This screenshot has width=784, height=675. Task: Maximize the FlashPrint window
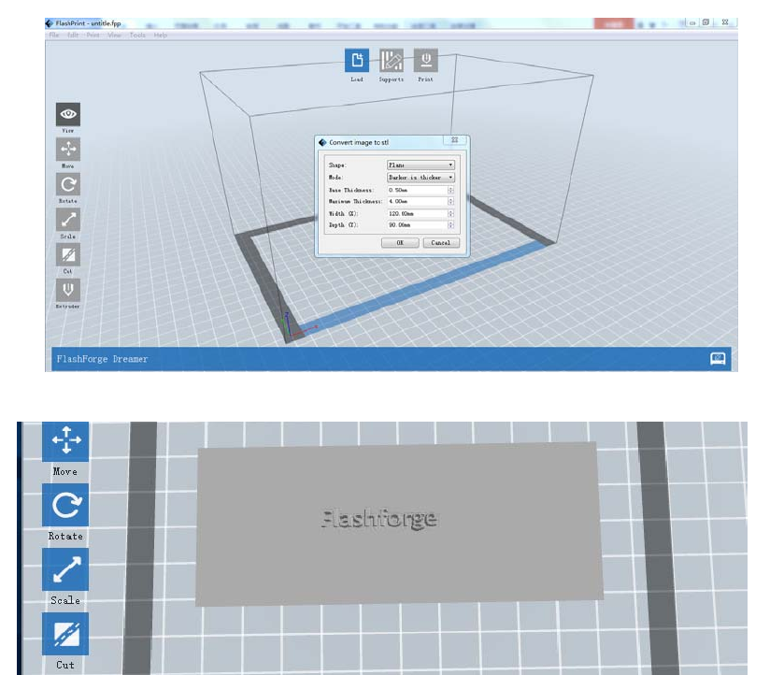click(706, 22)
